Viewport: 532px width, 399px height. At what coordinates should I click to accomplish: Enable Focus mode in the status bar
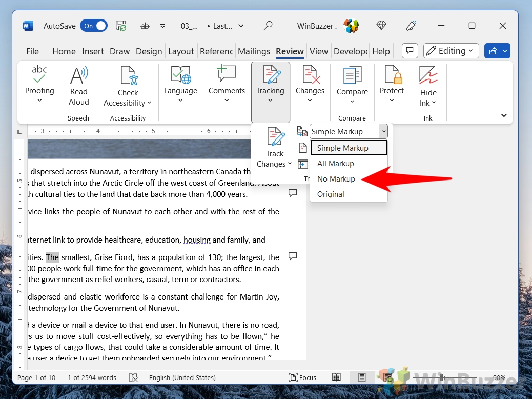click(302, 377)
